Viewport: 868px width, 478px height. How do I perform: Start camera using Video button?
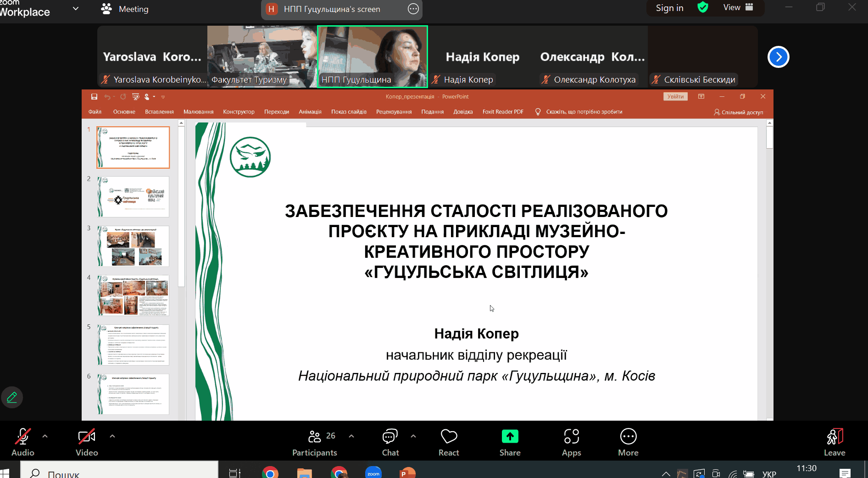point(87,443)
